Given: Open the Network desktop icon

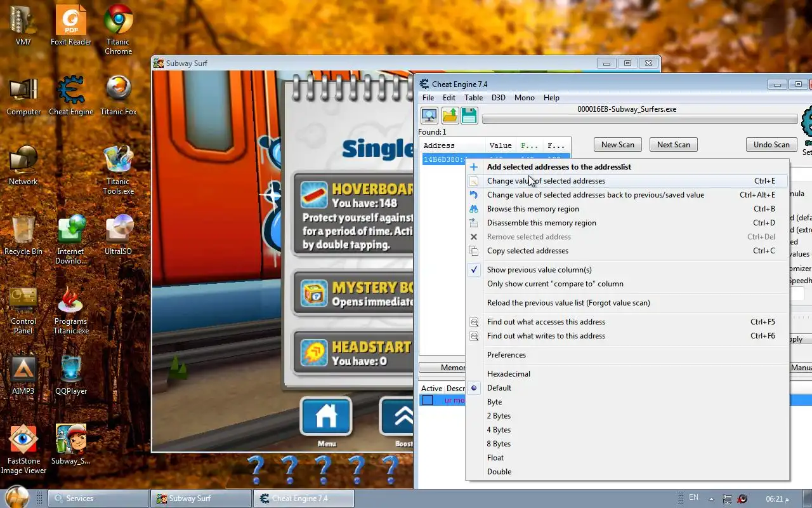Looking at the screenshot, I should coord(23,166).
